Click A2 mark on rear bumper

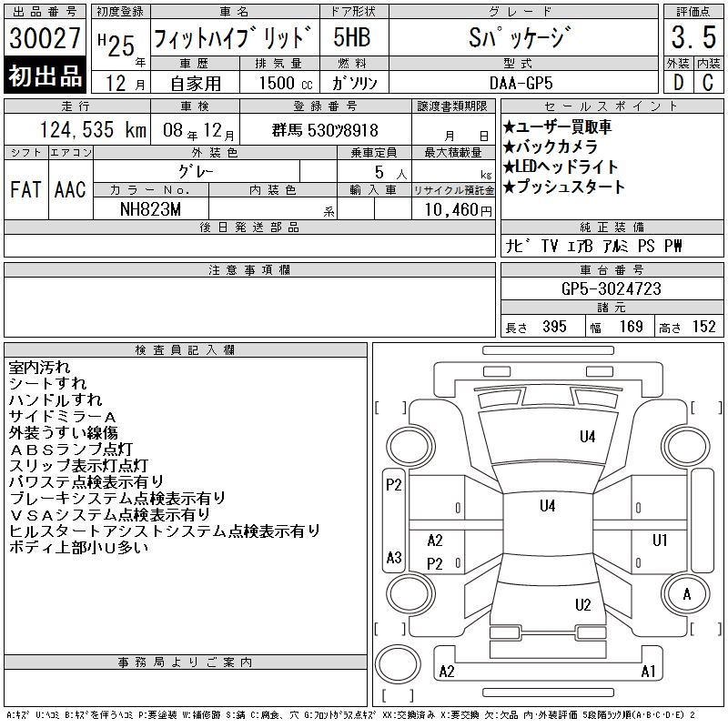447,672
